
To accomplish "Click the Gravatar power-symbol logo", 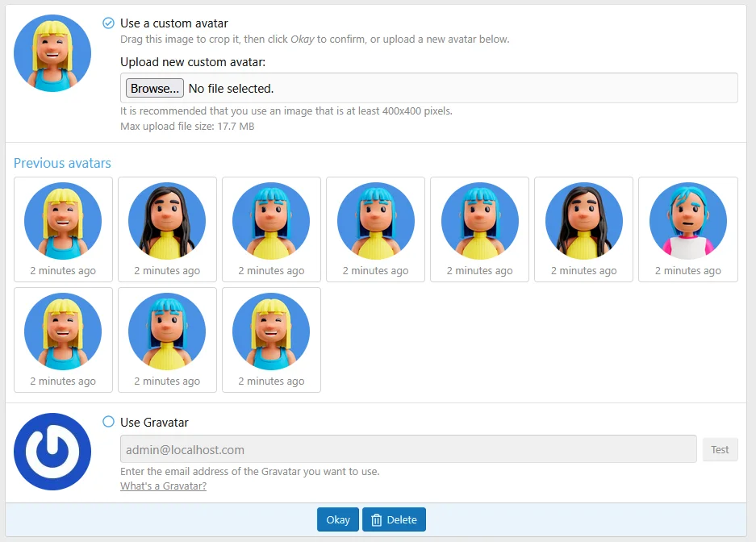I will tap(52, 452).
